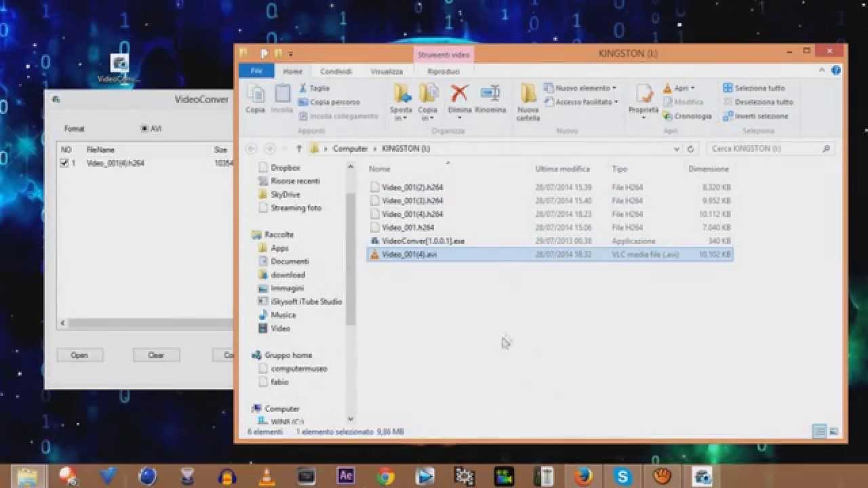Open Explorer help with the blue question mark
The image size is (868, 488).
[836, 70]
